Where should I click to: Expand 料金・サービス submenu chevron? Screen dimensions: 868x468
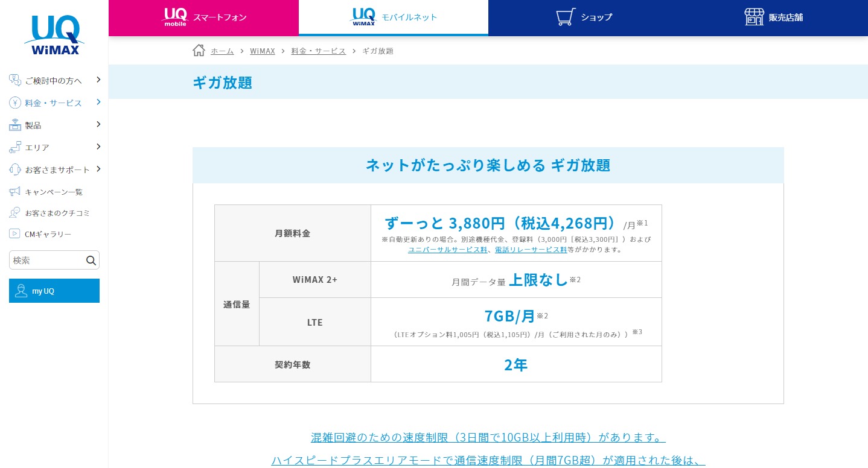(98, 101)
